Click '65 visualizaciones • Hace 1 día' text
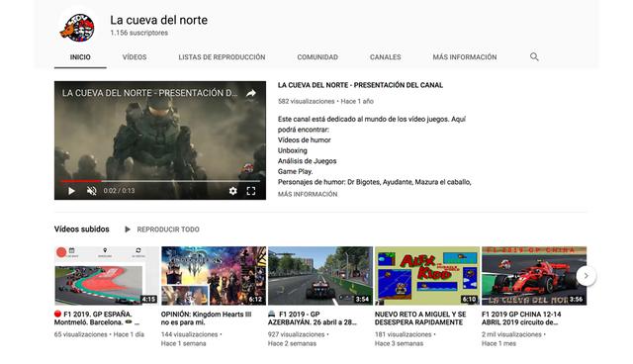This screenshot has width=633, height=364. pos(99,334)
